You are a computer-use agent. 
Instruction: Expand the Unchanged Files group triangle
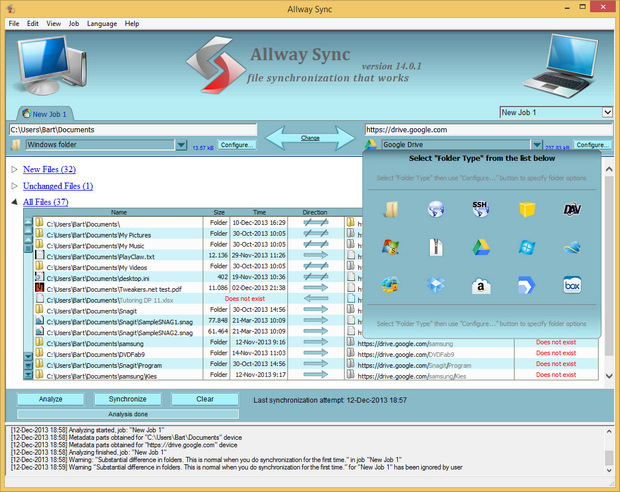(x=15, y=185)
